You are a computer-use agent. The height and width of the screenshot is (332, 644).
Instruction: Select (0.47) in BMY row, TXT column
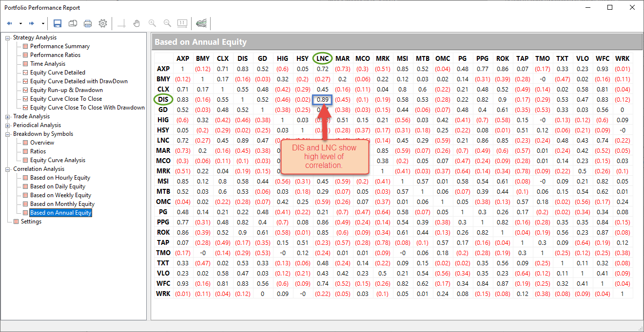562,79
